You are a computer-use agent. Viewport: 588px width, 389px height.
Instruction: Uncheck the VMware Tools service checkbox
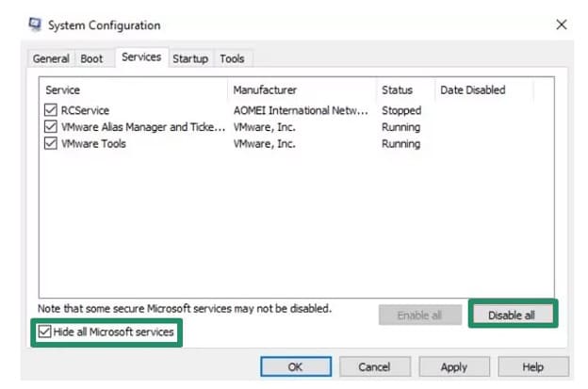51,143
